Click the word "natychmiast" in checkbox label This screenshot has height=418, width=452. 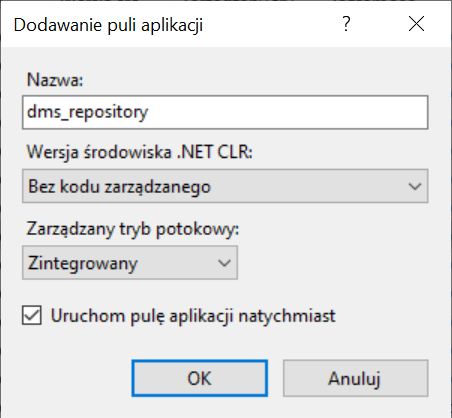pos(287,316)
